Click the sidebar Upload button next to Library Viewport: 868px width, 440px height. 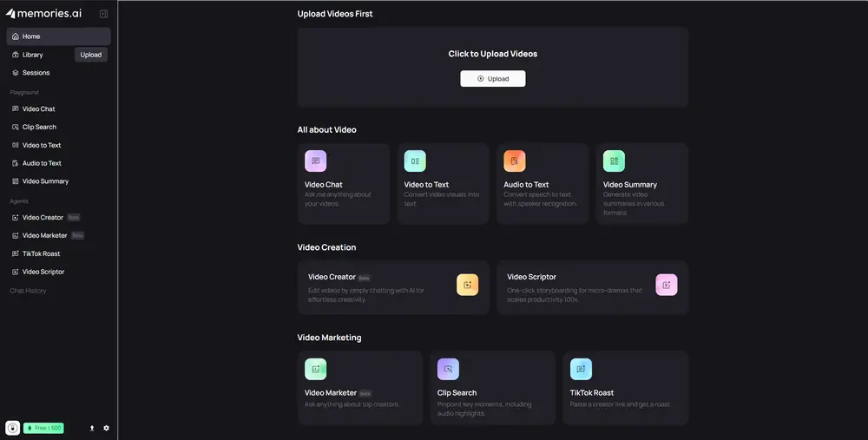91,55
